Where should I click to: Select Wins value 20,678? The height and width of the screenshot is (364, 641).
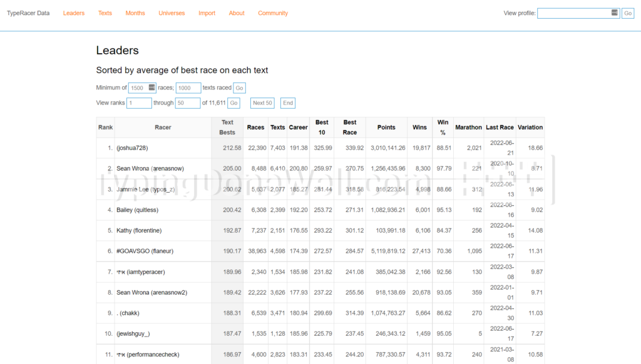(421, 293)
